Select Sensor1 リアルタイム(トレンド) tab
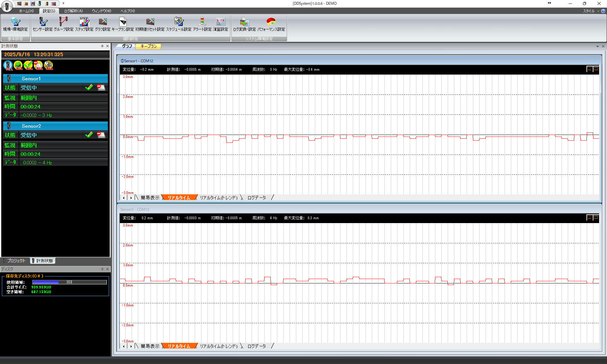Screen dimensions: 607x364 tap(218, 198)
